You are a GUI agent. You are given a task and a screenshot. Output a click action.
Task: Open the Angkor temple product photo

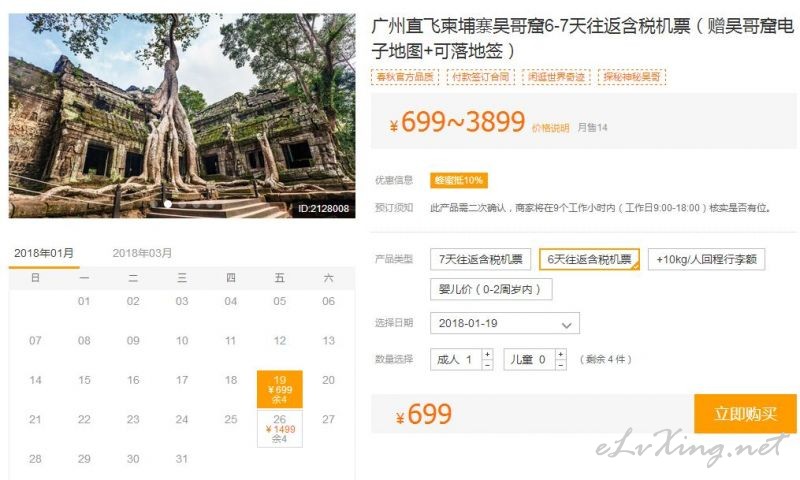182,116
